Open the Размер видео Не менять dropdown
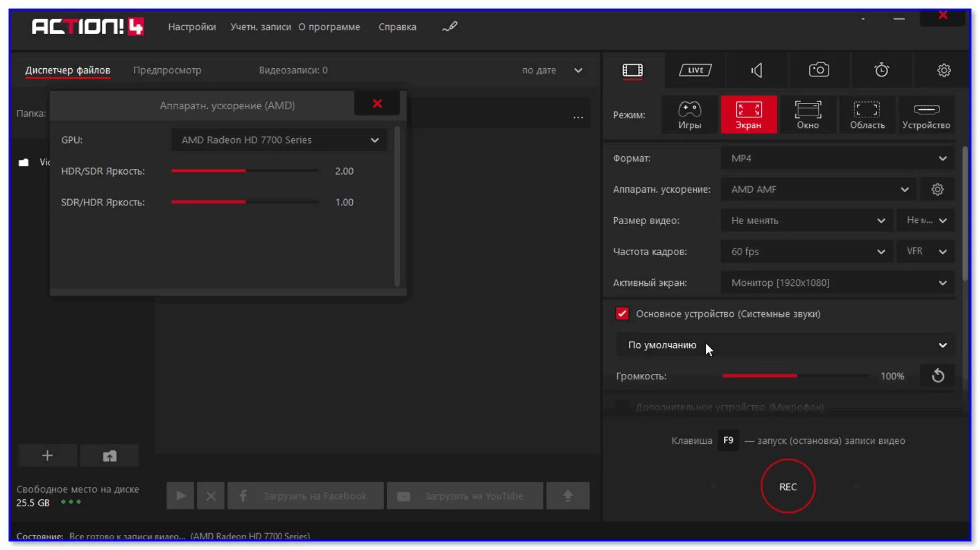Viewport: 980px width, 550px height. [807, 220]
